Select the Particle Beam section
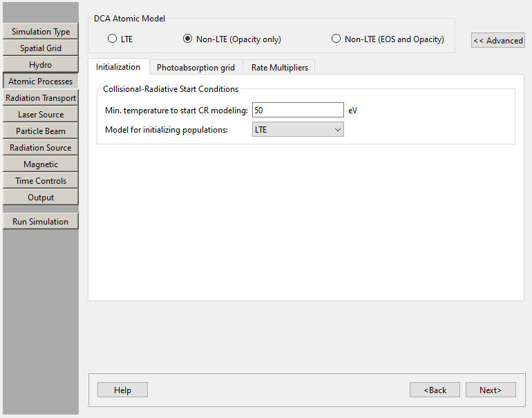 [41, 131]
